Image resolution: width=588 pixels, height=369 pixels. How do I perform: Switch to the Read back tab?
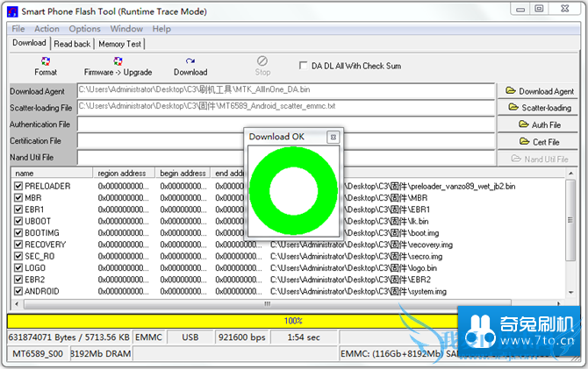(x=72, y=44)
